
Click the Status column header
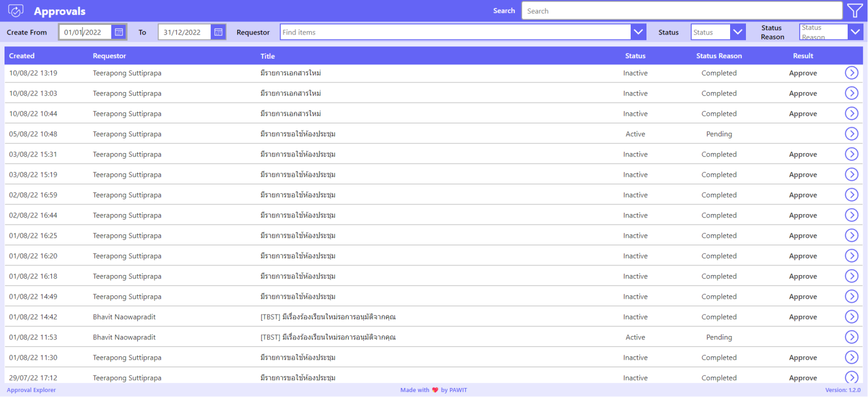pyautogui.click(x=635, y=56)
